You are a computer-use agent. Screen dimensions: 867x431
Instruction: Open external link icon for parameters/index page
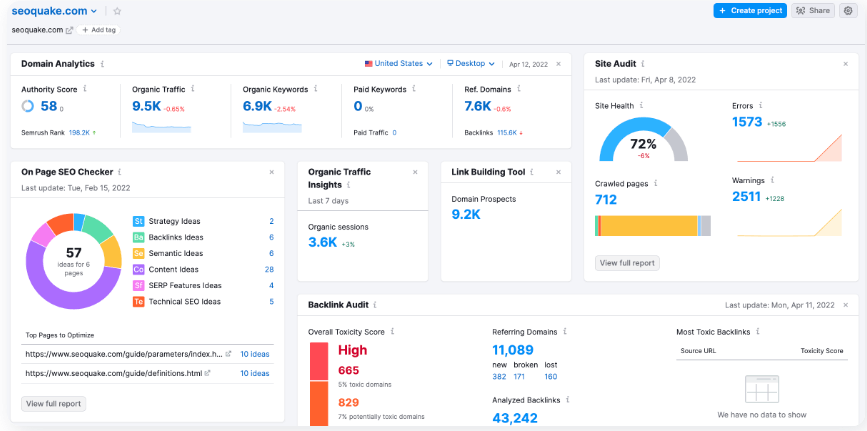(x=228, y=354)
